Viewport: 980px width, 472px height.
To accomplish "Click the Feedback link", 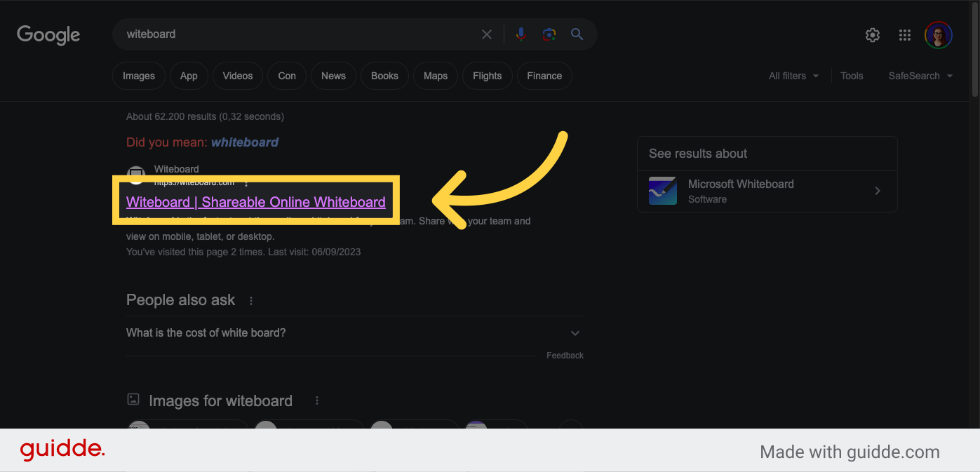I will 565,355.
